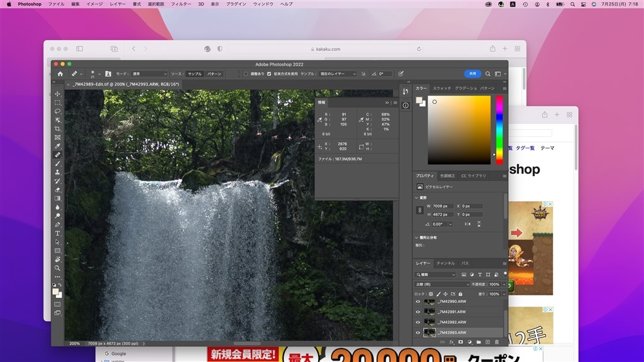Enable the 調整あり checkbox

246,74
